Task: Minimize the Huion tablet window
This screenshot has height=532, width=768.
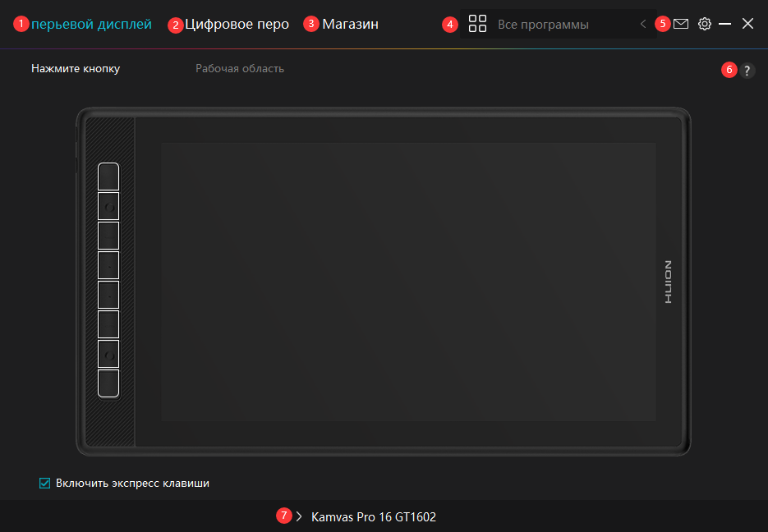Action: 725,25
